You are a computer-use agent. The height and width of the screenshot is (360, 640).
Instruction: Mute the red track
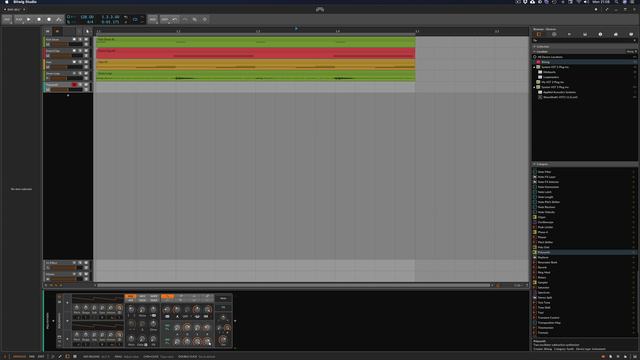tap(86, 51)
